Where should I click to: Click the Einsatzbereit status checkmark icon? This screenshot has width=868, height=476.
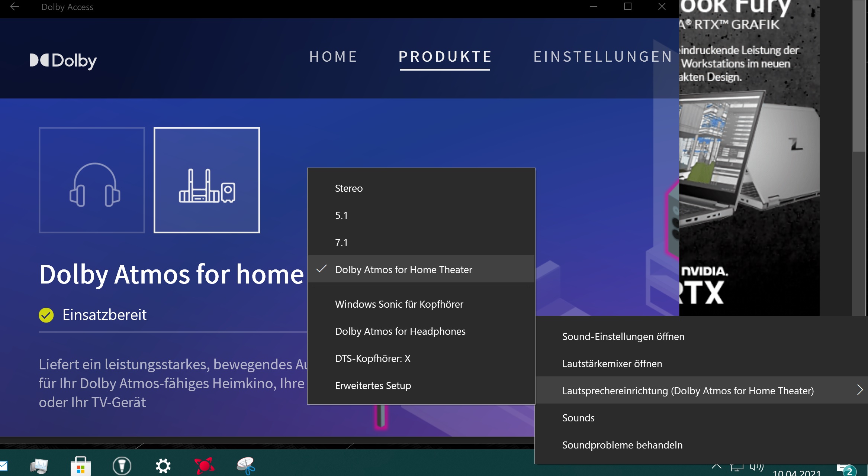coord(46,315)
